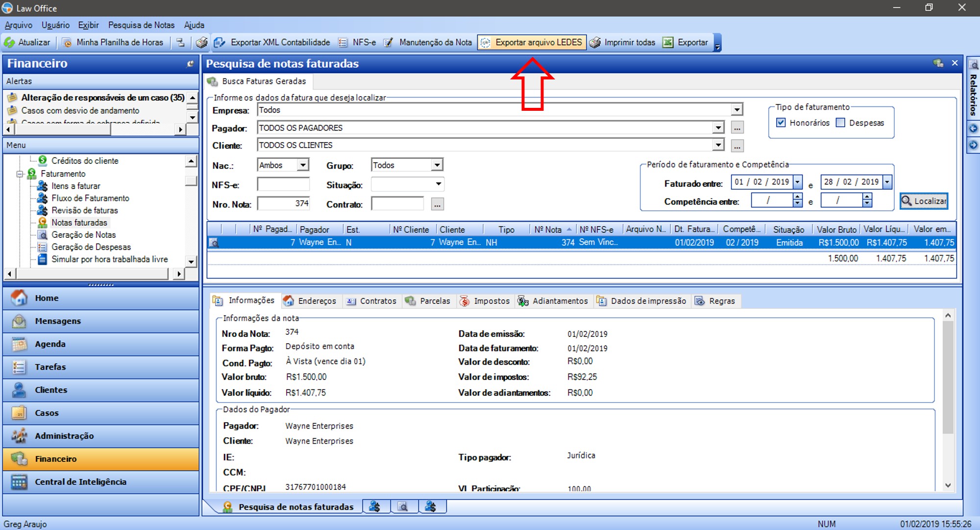
Task: Open the Clientes module
Action: click(101, 390)
